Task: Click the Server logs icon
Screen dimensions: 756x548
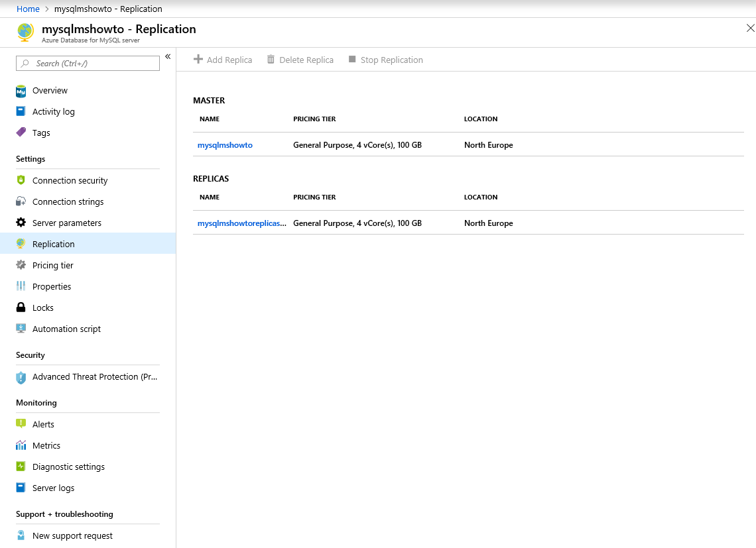Action: click(x=21, y=487)
